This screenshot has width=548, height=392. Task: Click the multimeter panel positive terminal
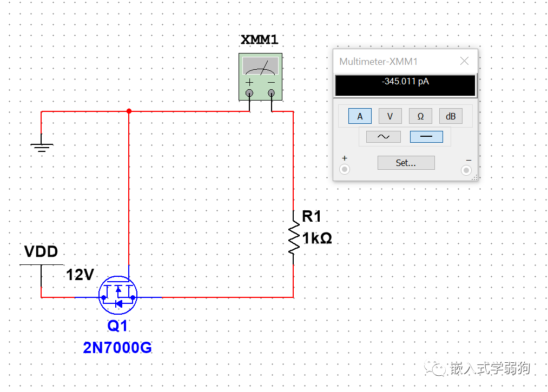point(345,169)
